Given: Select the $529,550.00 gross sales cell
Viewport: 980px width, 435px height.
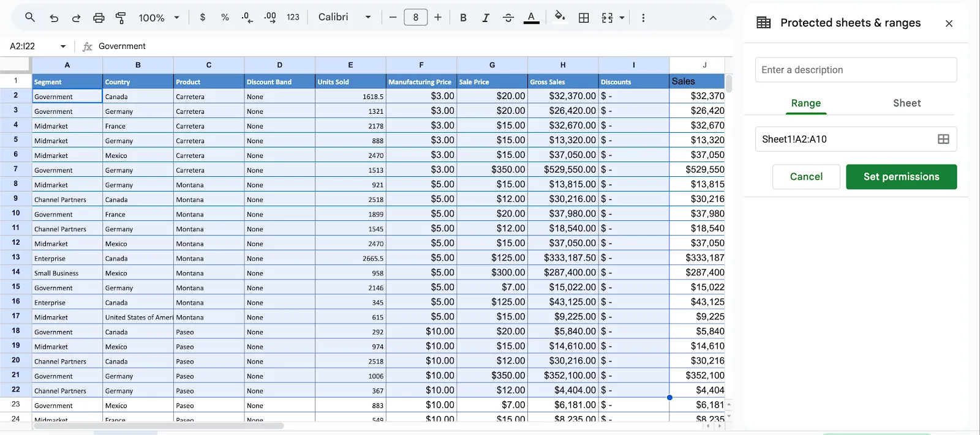Looking at the screenshot, I should coord(563,169).
